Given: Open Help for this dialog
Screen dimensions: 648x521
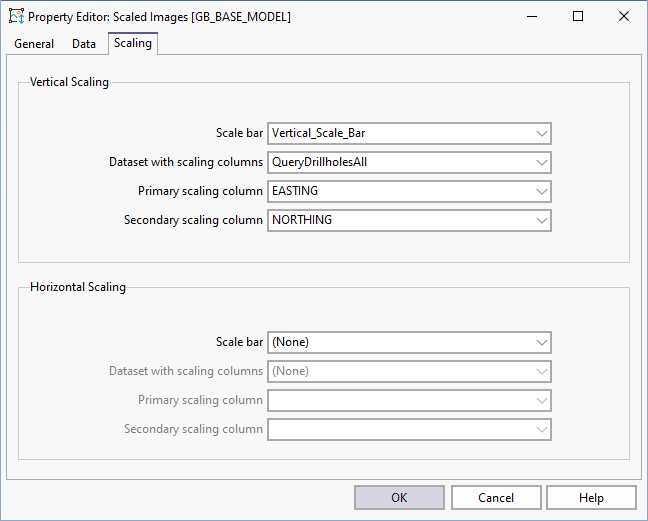Looking at the screenshot, I should click(591, 498).
